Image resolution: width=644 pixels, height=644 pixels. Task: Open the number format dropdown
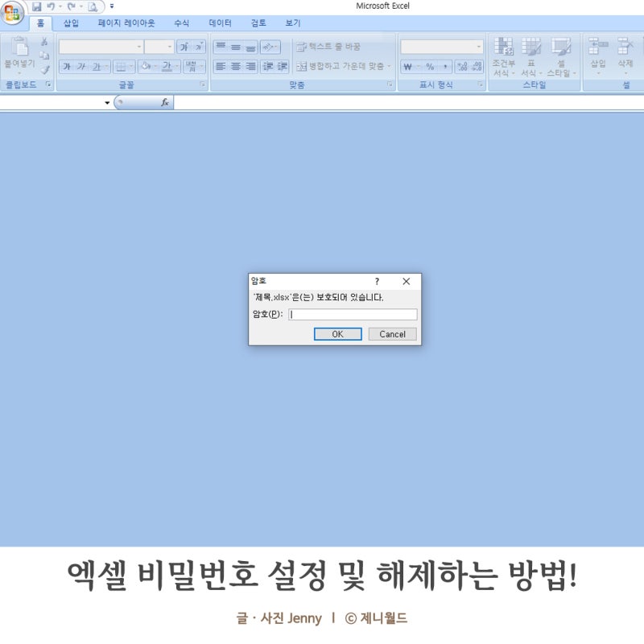[x=478, y=47]
